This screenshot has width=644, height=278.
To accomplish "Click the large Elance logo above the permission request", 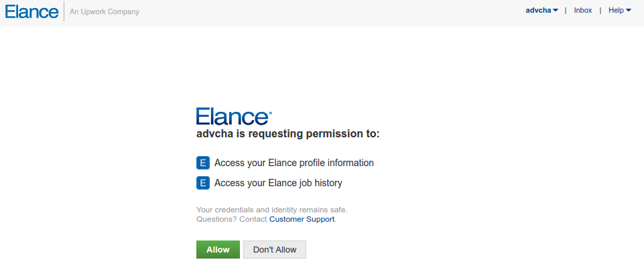I will pos(233,116).
